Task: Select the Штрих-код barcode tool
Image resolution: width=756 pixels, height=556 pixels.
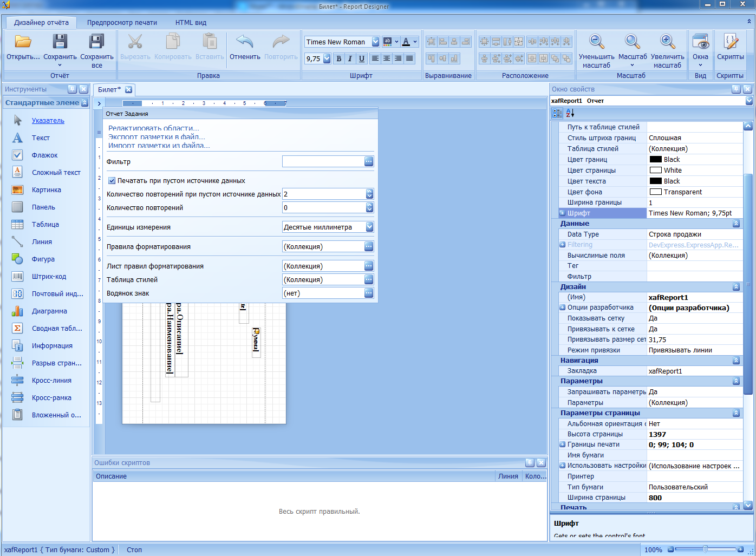Action: click(x=49, y=277)
